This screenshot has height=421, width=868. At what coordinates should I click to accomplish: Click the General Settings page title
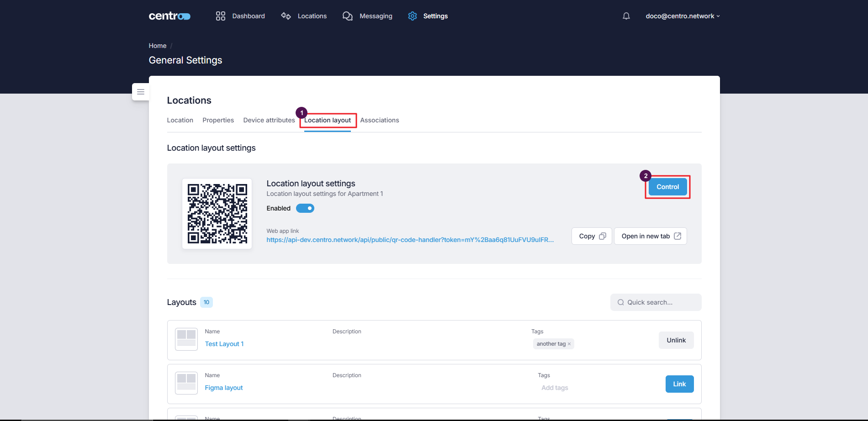tap(185, 60)
